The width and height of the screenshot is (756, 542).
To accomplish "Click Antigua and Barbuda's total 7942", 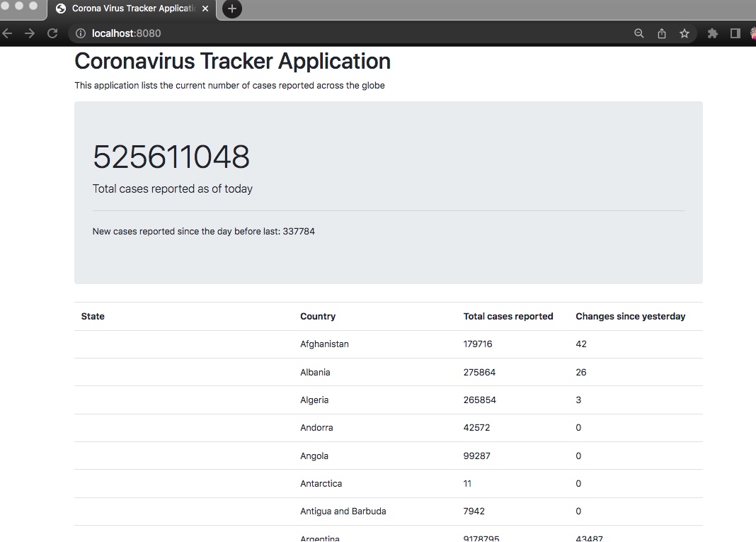I will pos(474,511).
